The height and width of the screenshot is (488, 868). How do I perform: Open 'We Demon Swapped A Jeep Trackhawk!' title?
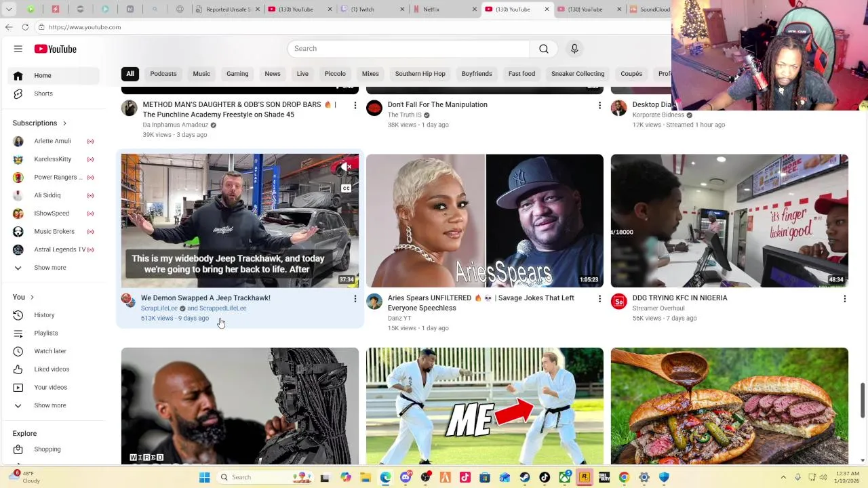coord(205,298)
